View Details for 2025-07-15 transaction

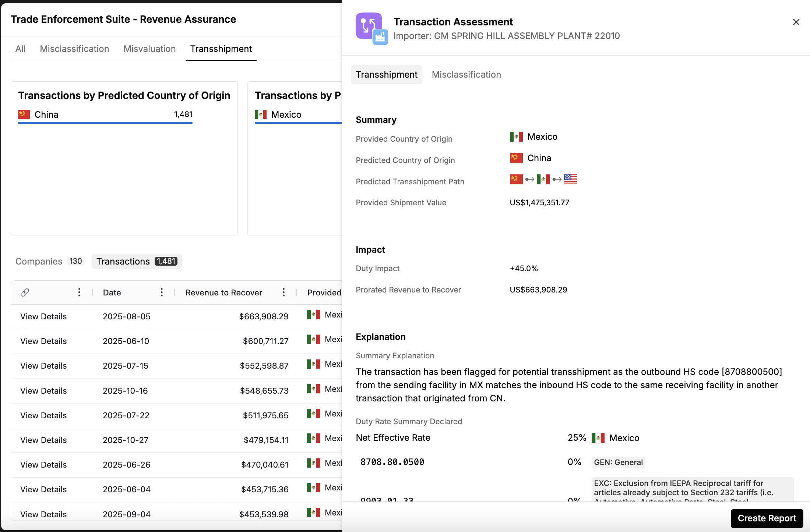coord(43,366)
